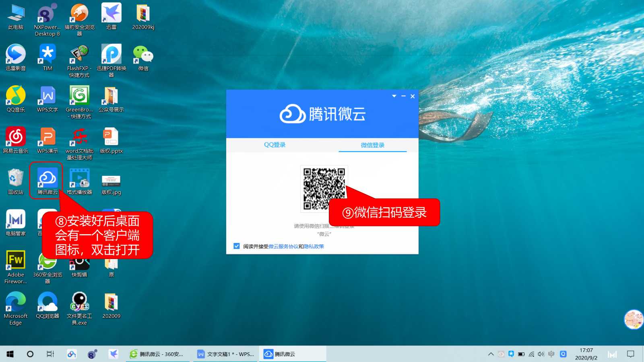Open FlashFXP shortcut on desktop
This screenshot has height=362, width=644.
coord(79,61)
